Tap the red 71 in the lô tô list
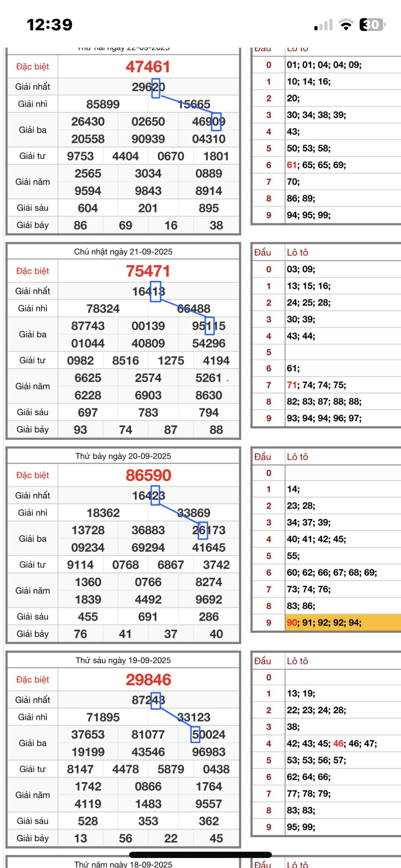 292,385
